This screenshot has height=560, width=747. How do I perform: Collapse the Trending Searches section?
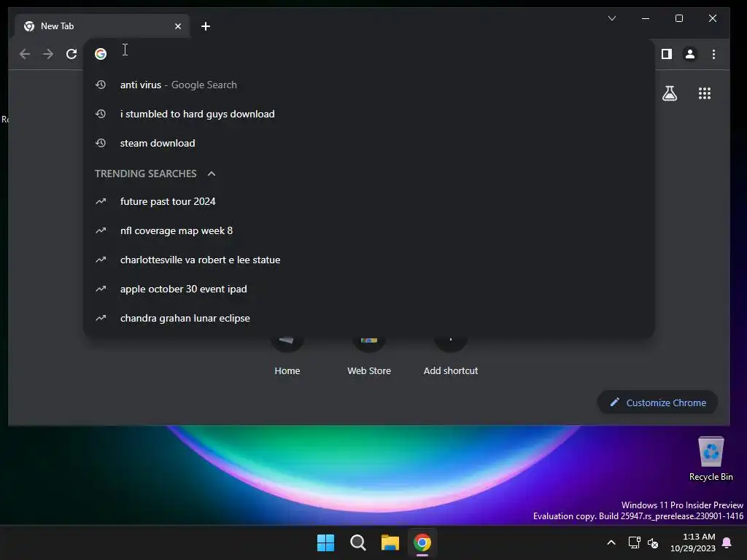point(212,174)
